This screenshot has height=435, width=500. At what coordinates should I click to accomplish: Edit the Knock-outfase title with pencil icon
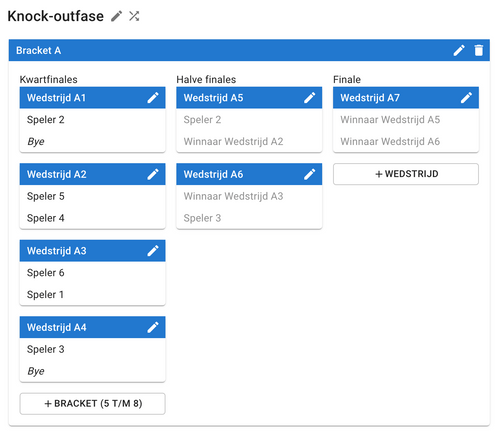pyautogui.click(x=116, y=16)
